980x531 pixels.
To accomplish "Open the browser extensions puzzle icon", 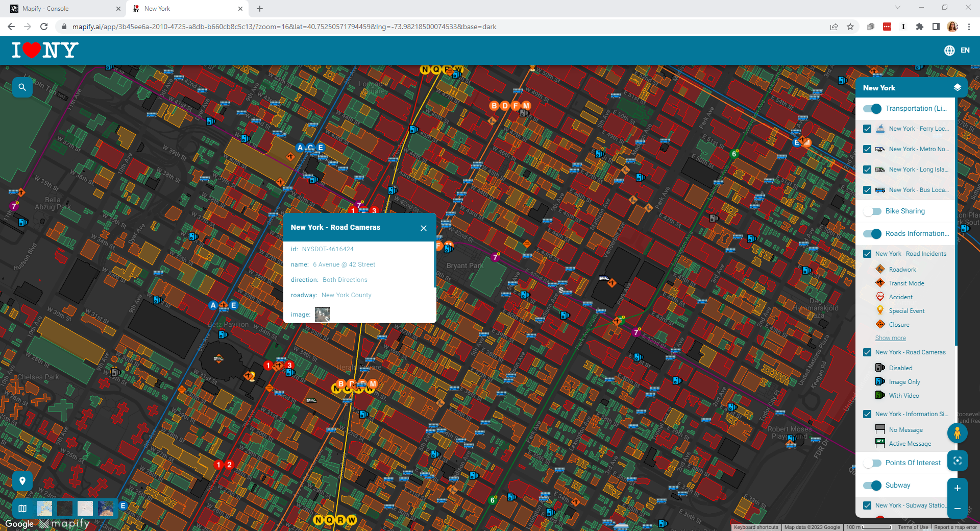I will click(x=920, y=27).
